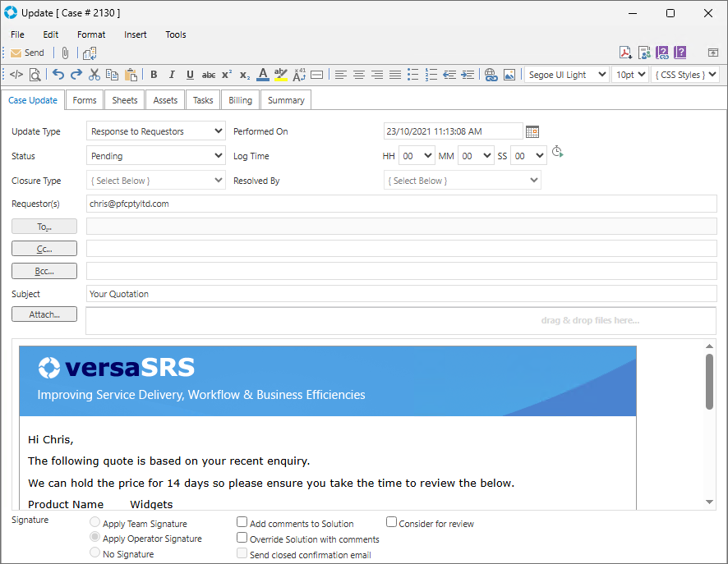
Task: Open the File menu
Action: coord(17,34)
